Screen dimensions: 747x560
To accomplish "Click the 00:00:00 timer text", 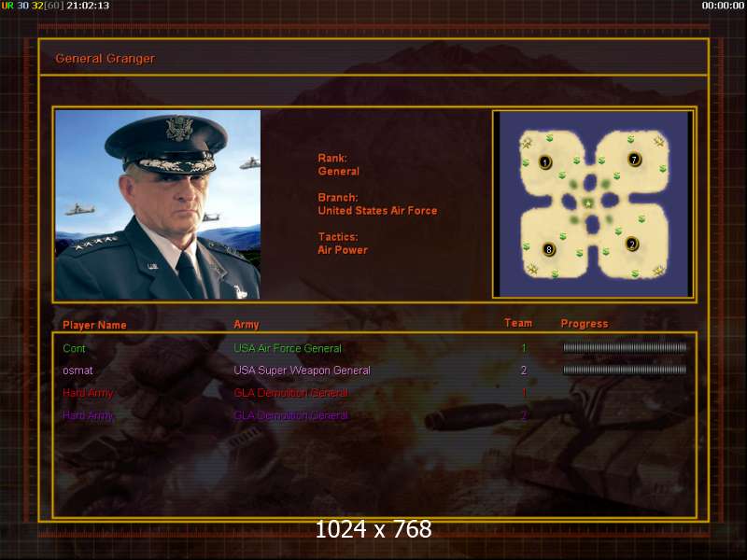I will coord(722,6).
